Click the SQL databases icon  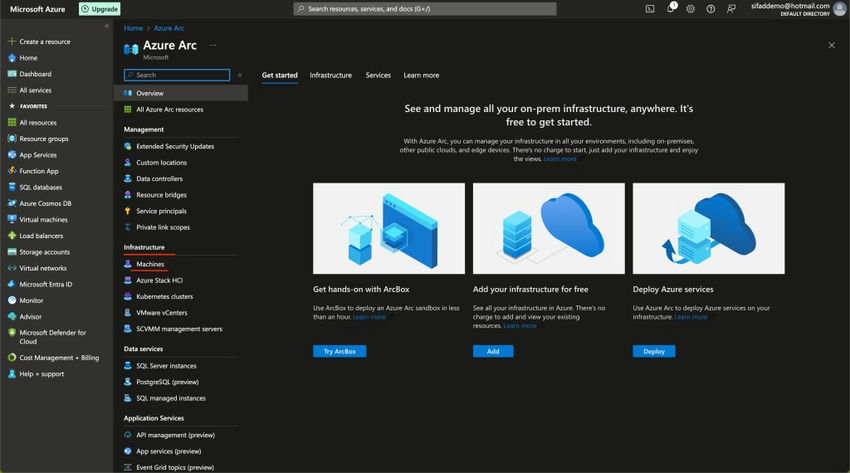tap(12, 187)
